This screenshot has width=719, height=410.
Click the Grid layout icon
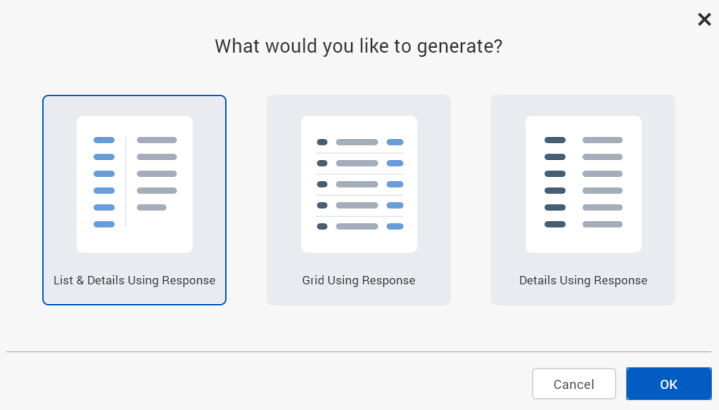[359, 183]
